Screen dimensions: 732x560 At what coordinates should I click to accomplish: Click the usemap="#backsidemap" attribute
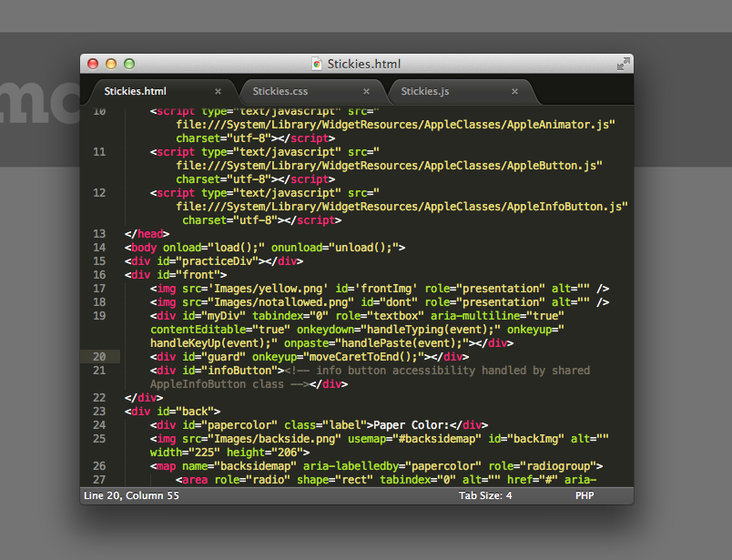pos(414,439)
